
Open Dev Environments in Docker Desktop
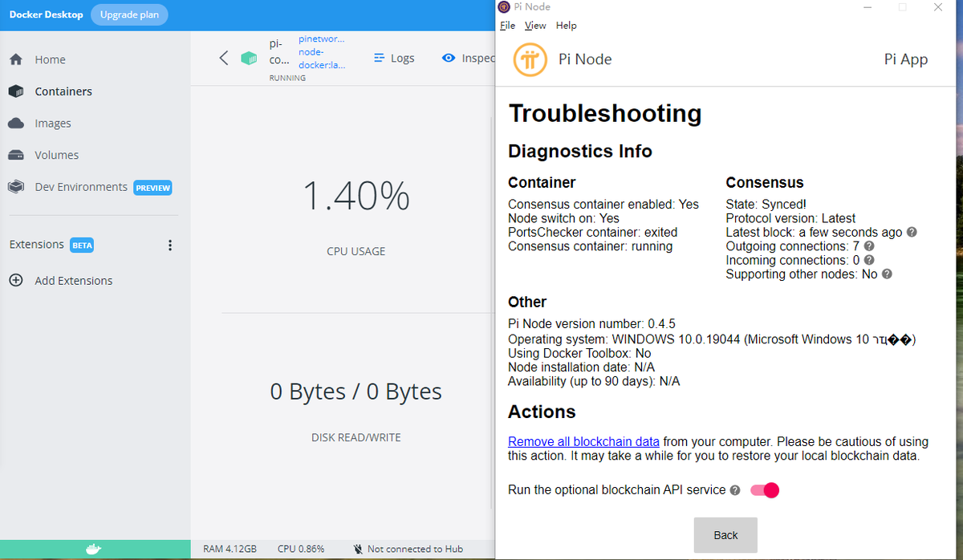(x=80, y=187)
